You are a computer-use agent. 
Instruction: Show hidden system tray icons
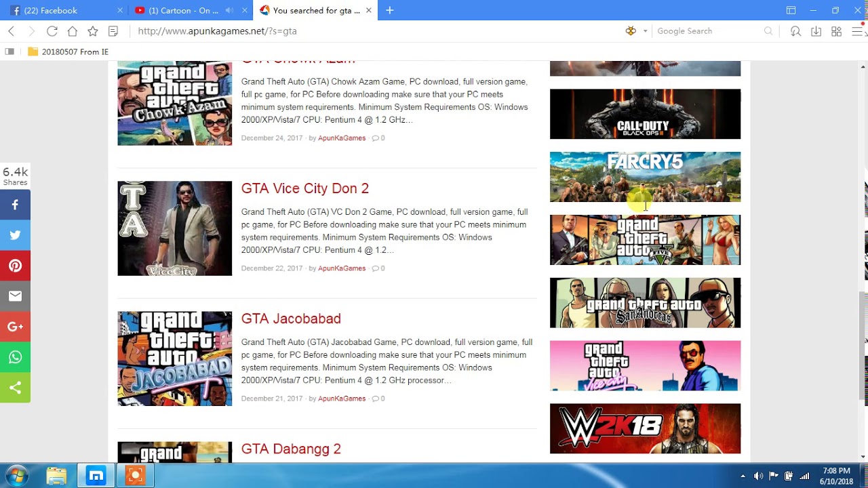click(x=743, y=476)
